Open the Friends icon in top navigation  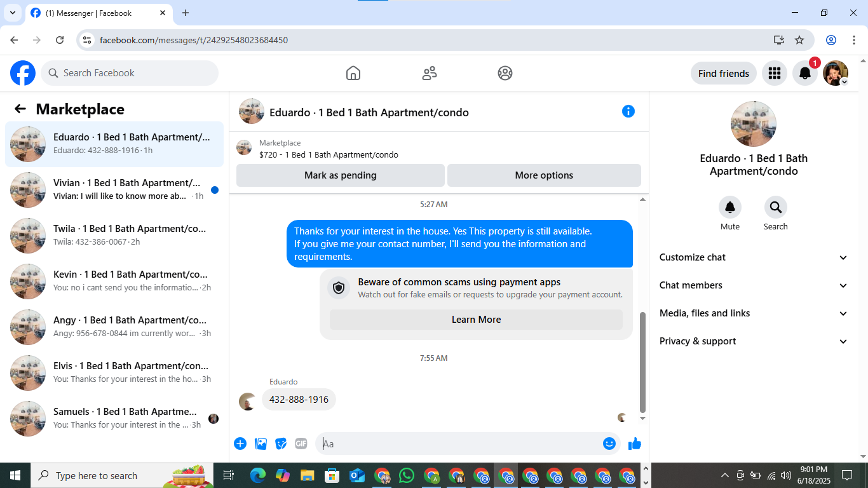coord(430,73)
